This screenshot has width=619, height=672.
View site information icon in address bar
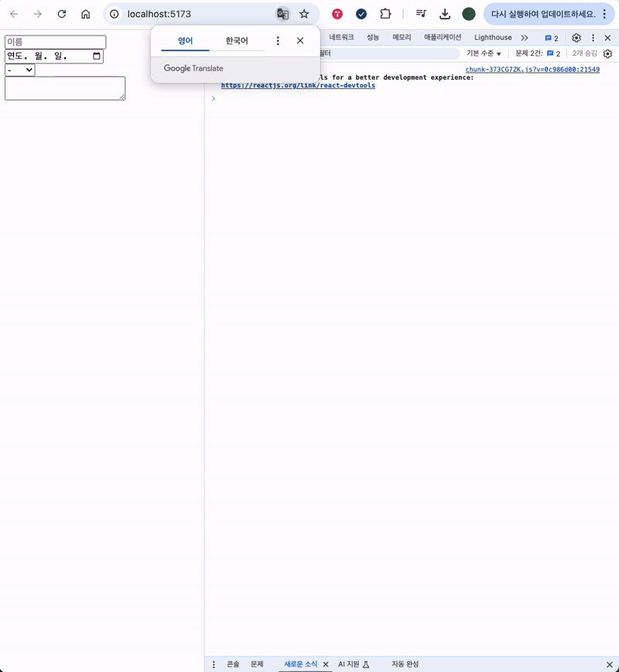(114, 14)
